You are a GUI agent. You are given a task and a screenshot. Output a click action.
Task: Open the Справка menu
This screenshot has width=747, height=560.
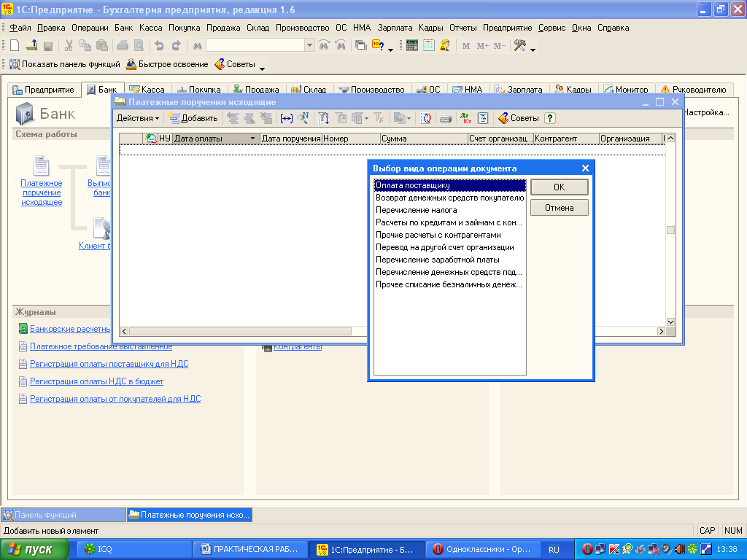click(x=613, y=28)
